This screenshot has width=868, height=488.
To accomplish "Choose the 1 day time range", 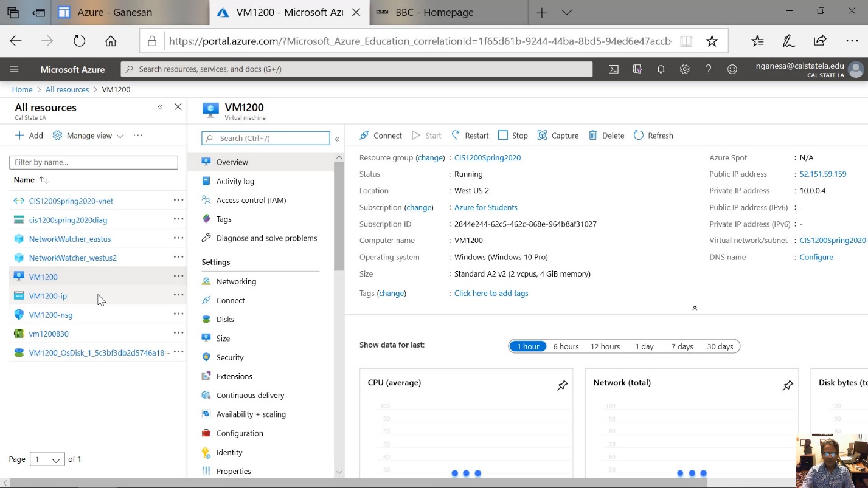I will [x=644, y=346].
